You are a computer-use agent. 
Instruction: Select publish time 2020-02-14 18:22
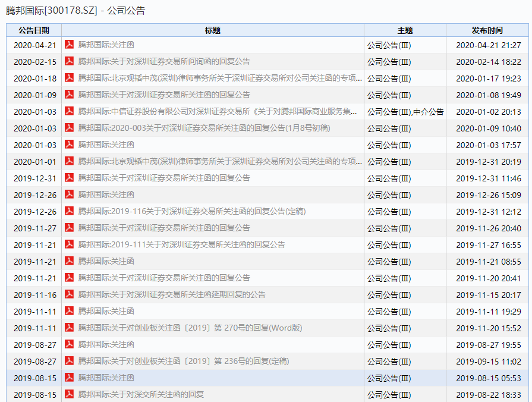[488, 62]
